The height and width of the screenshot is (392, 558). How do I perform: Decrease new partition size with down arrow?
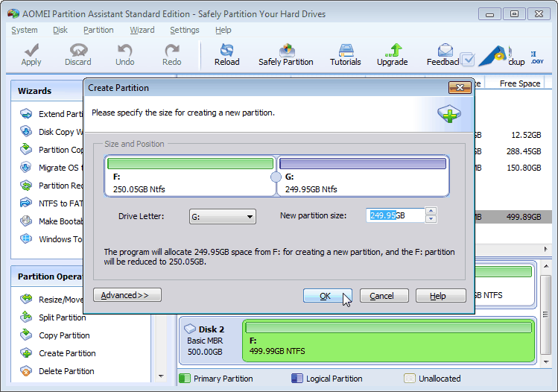pyautogui.click(x=431, y=219)
